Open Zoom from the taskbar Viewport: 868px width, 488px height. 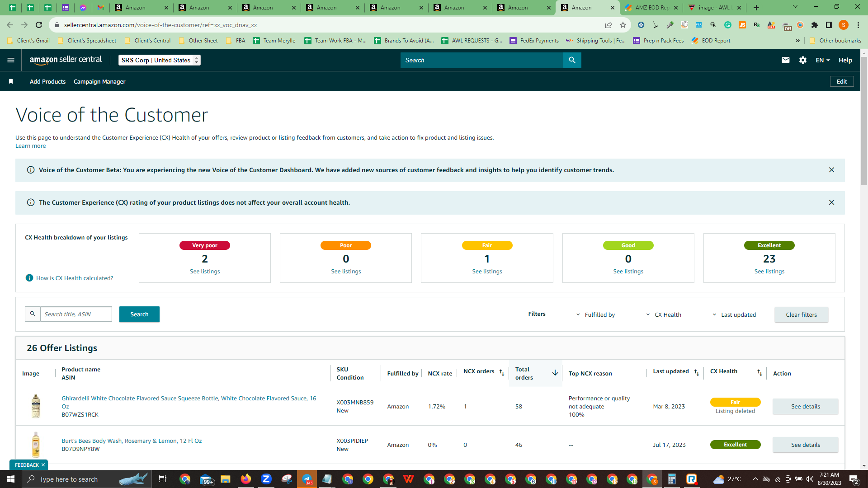click(x=266, y=479)
